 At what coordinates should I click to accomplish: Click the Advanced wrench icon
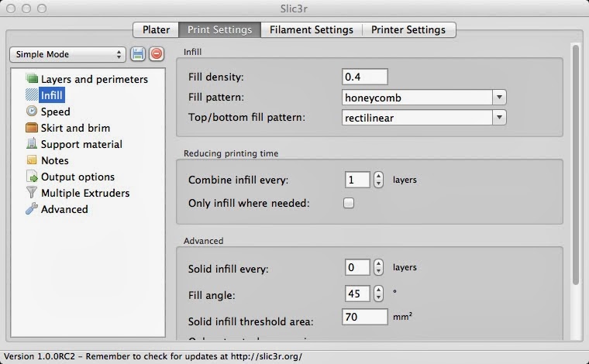(32, 208)
